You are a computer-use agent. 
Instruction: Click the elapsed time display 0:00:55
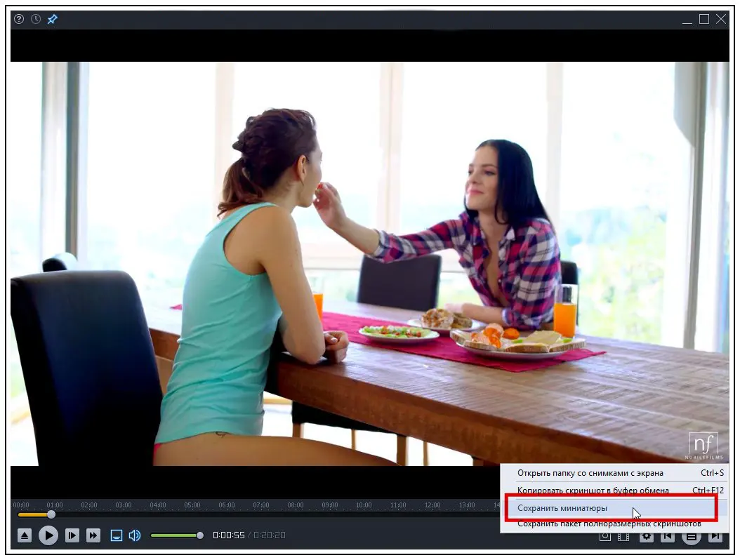click(x=228, y=535)
